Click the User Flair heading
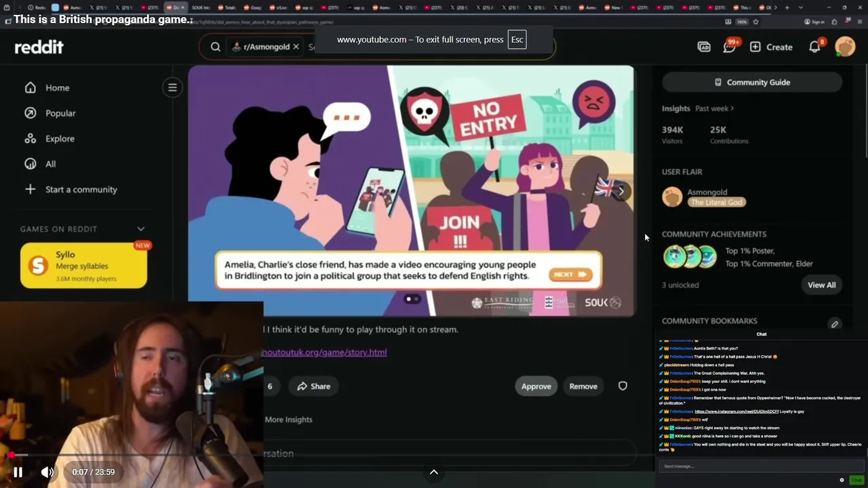The image size is (868, 488). [x=682, y=172]
